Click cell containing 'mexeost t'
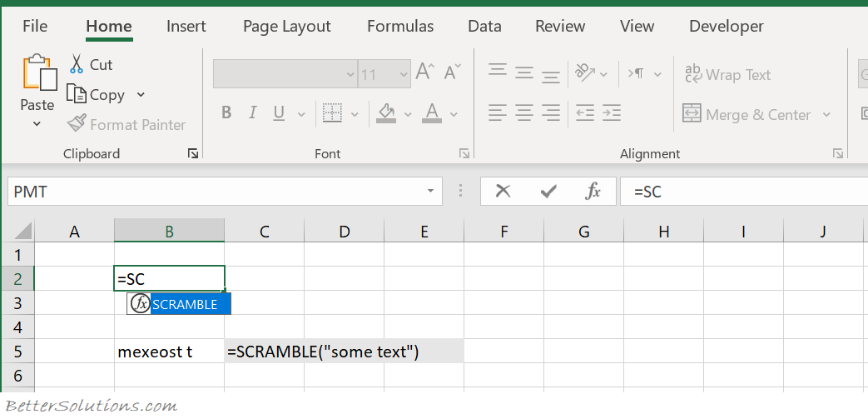 click(x=170, y=352)
